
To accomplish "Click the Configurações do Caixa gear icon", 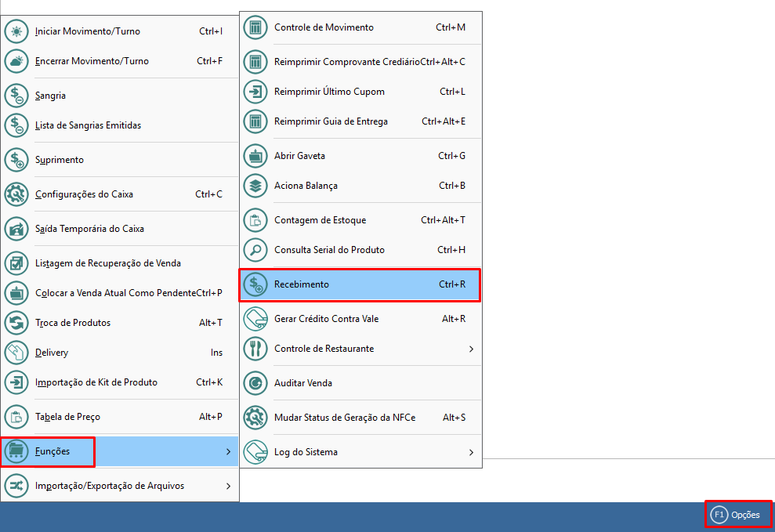I will 16,194.
